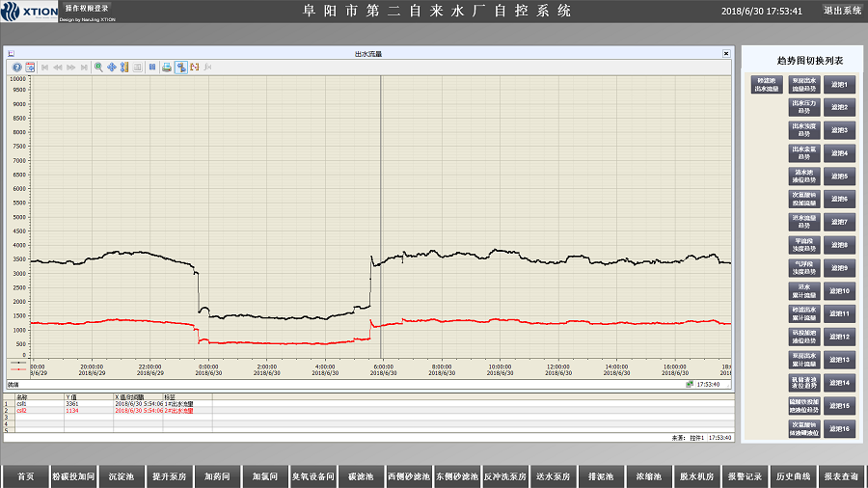
Task: Open 报警记录 alarm records page
Action: [746, 476]
